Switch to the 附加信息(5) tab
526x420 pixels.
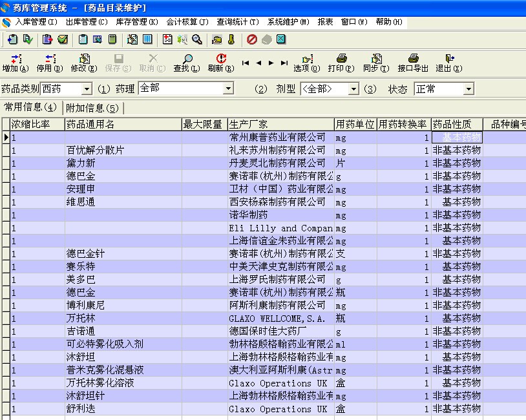92,108
